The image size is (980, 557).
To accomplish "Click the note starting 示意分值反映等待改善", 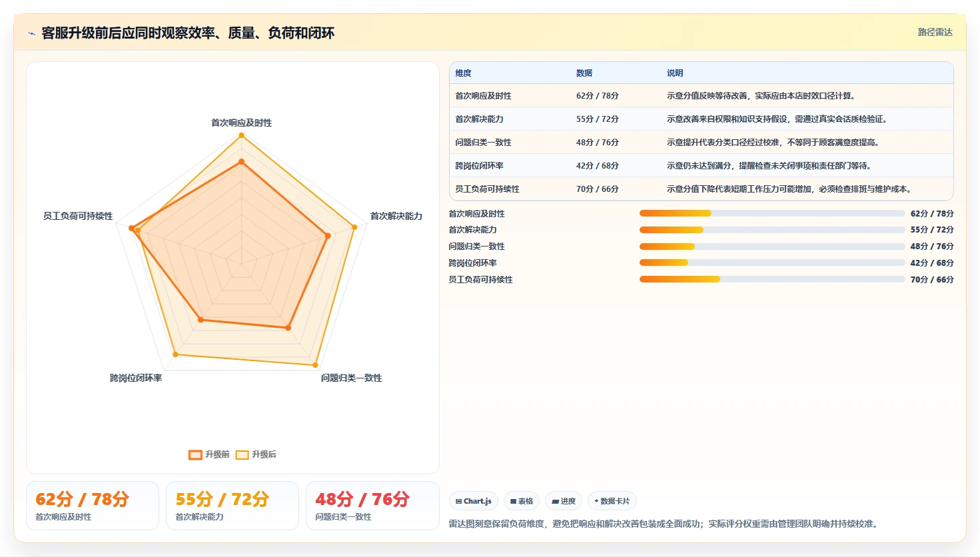I will 761,96.
